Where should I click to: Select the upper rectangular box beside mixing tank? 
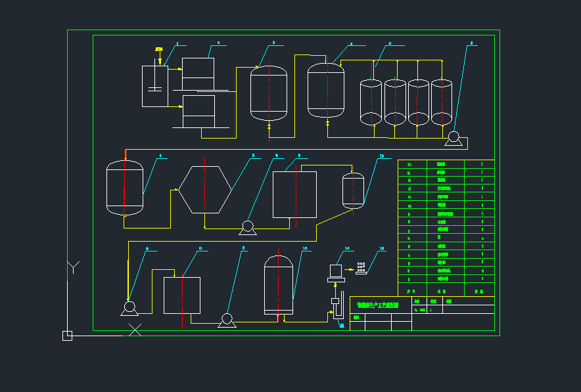point(198,74)
